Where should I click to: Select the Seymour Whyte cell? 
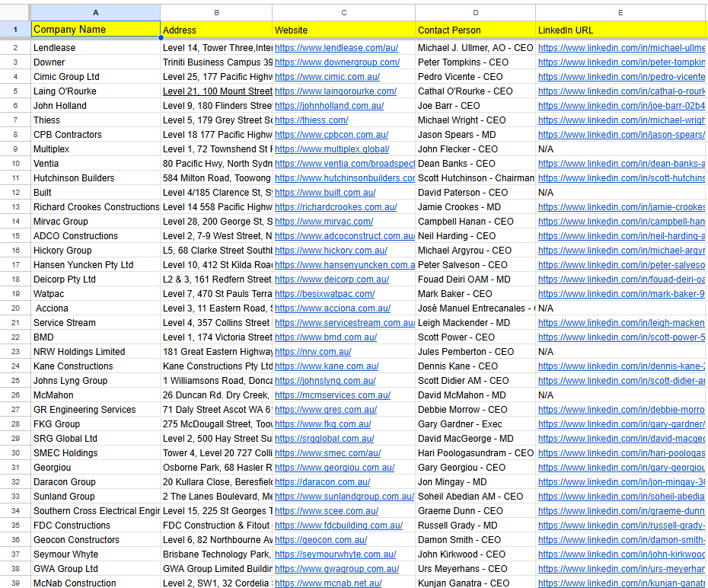point(95,554)
